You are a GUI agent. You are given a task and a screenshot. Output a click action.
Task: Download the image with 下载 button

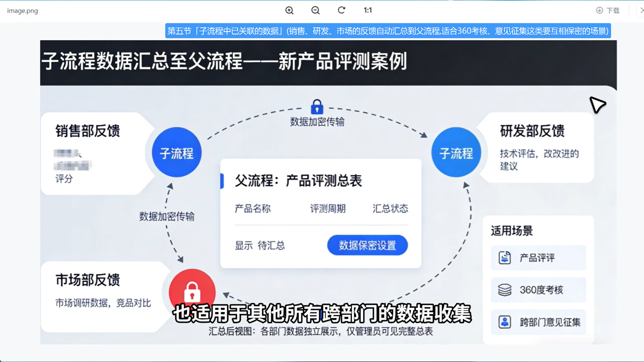[x=608, y=10]
